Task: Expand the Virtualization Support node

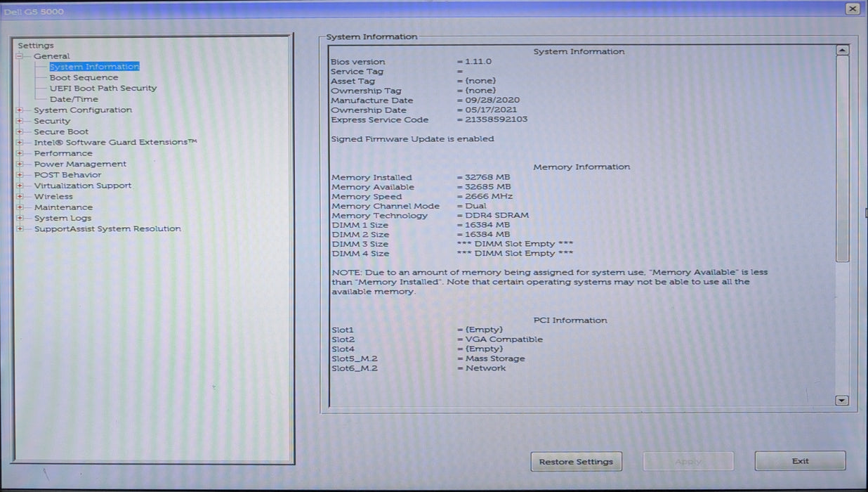Action: pos(20,186)
